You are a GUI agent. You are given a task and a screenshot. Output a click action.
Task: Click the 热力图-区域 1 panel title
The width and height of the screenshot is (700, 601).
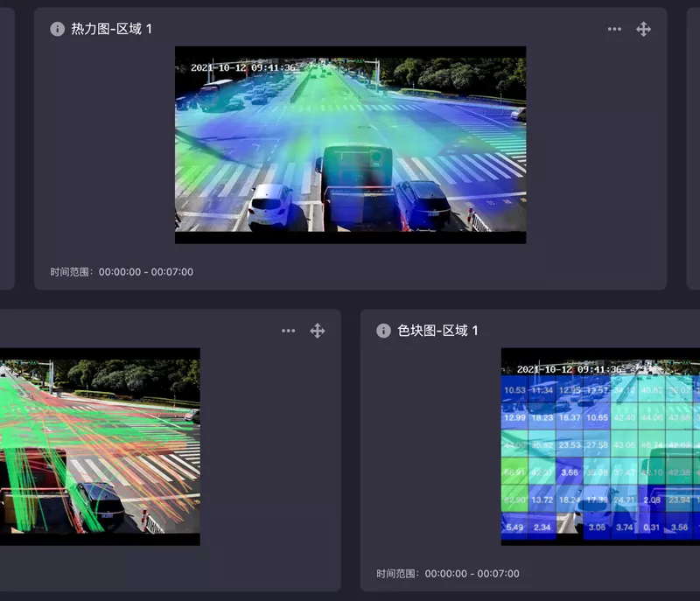coord(111,29)
